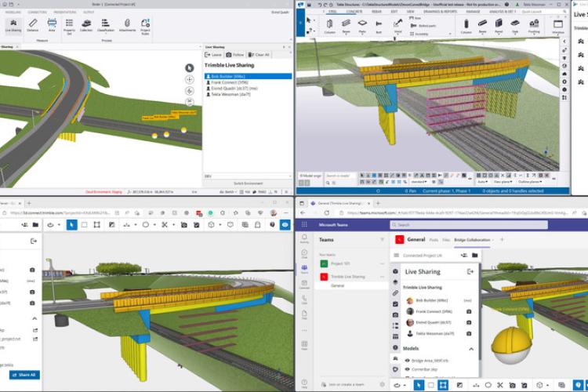Screen dimensions: 588x392
Task: Switch to Posts tab in General channel
Action: click(434, 240)
